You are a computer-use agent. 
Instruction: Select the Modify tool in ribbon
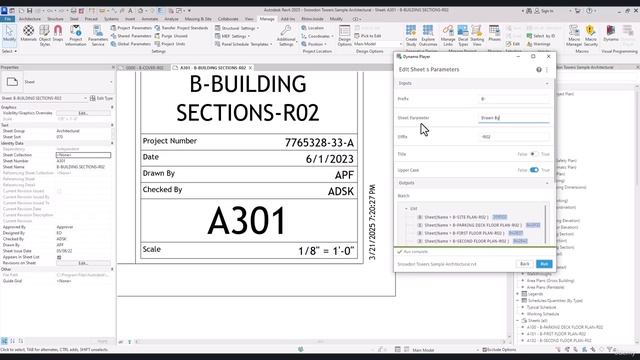tap(9, 34)
